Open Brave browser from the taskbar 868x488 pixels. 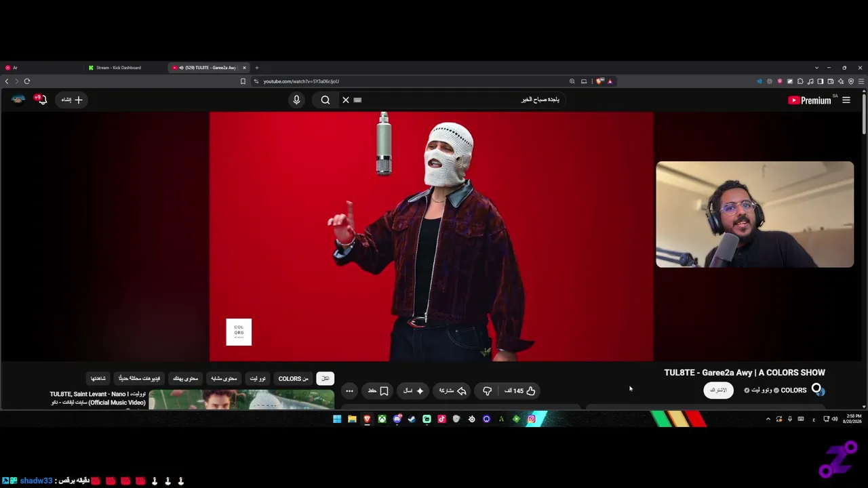pos(367,420)
